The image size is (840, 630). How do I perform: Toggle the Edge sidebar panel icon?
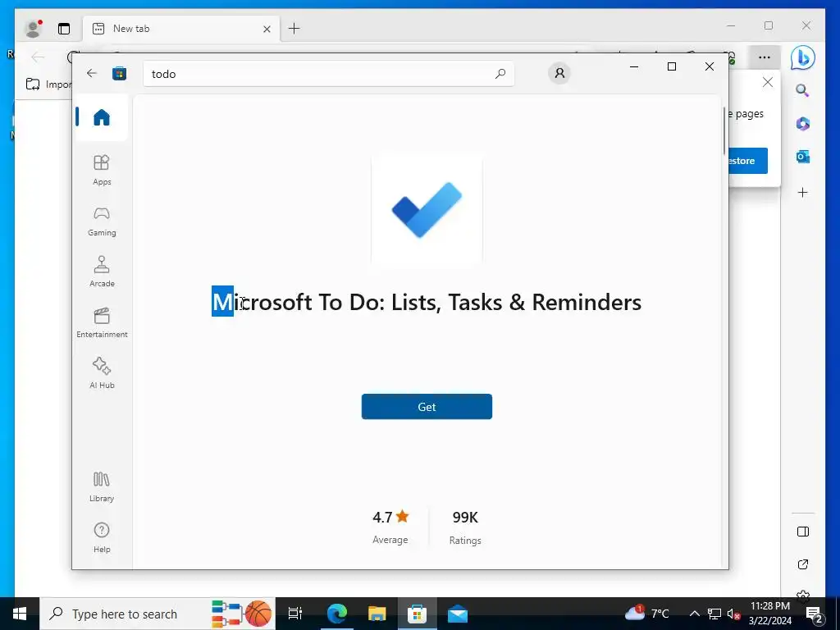point(802,532)
